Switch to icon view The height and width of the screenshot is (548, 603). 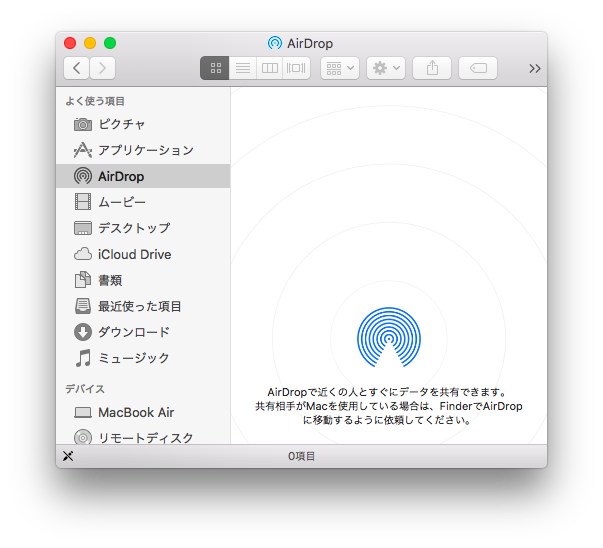(215, 68)
